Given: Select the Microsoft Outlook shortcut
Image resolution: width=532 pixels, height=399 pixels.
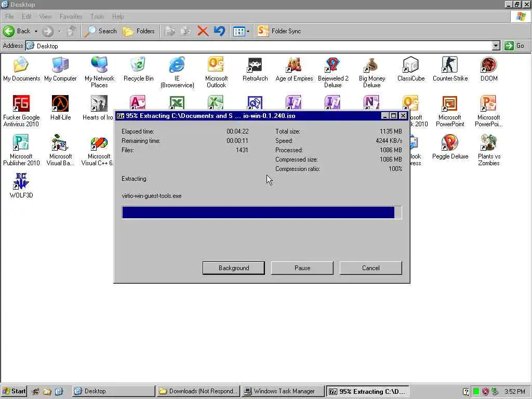Looking at the screenshot, I should tap(216, 72).
